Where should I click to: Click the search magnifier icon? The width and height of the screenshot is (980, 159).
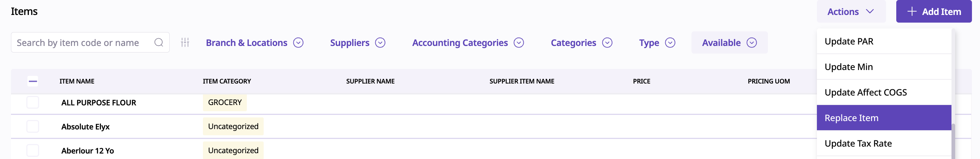point(159,43)
